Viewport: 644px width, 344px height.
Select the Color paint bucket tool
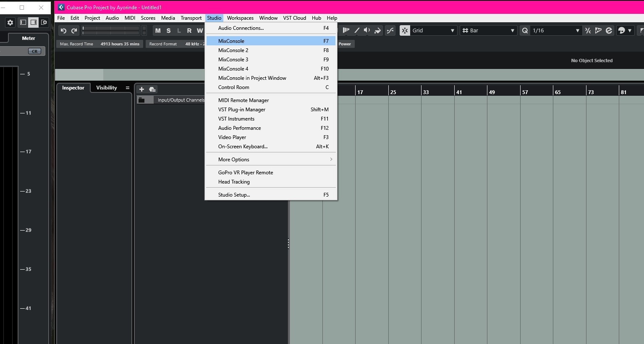tap(377, 30)
